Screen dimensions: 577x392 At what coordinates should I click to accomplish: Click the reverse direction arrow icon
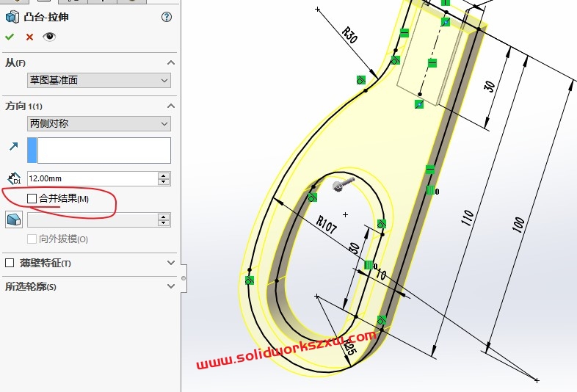(13, 148)
